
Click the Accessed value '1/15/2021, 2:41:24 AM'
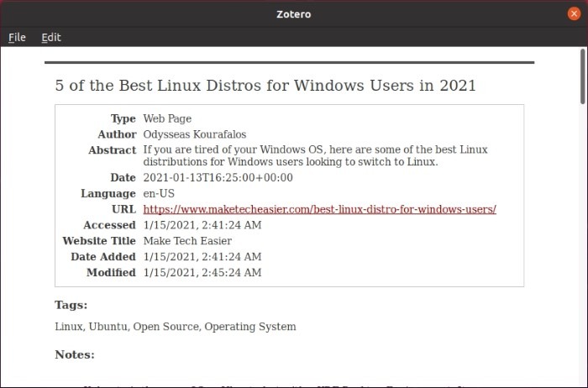pos(202,225)
